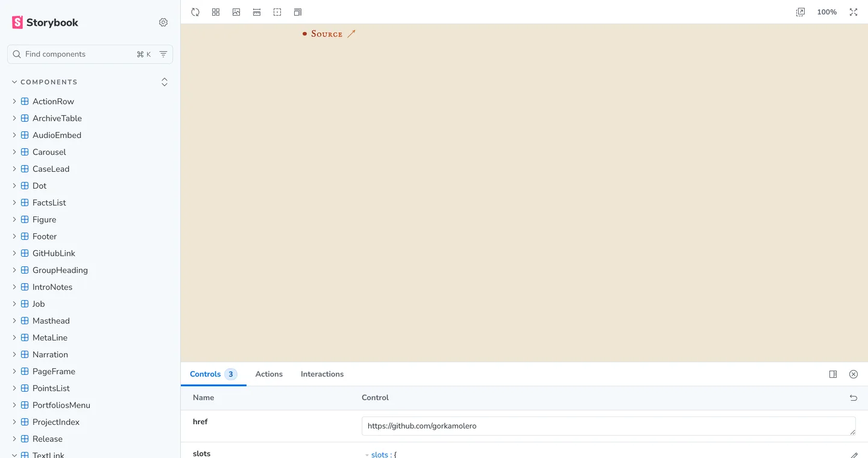Toggle the grid view toolbar icon

216,12
